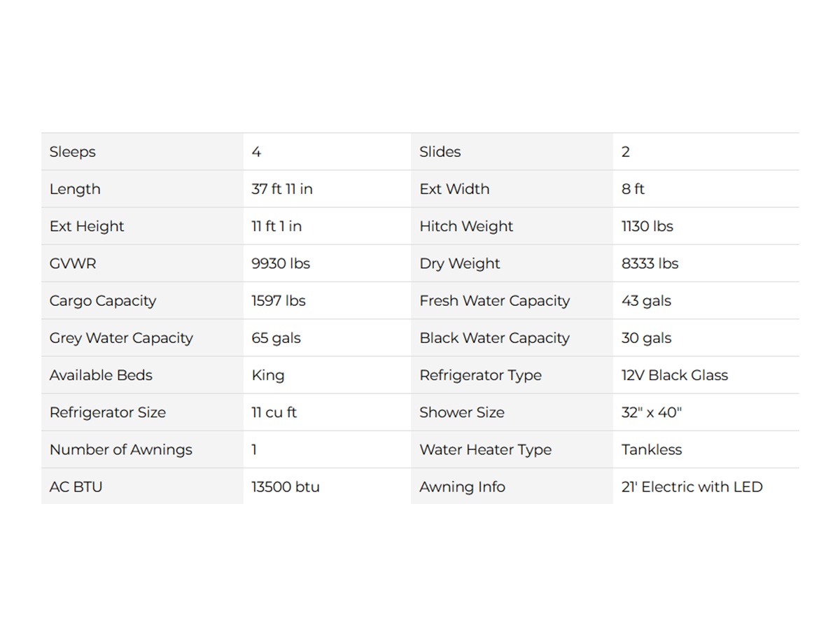Viewport: 840px width, 630px height.
Task: Click the Ext Height label
Action: pos(87,226)
